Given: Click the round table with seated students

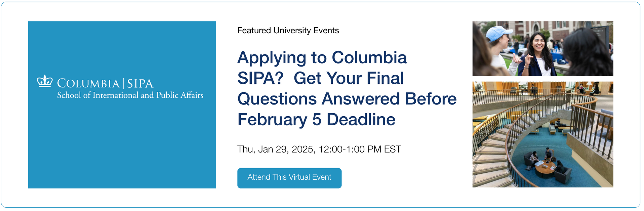Looking at the screenshot, I should click(x=545, y=166).
